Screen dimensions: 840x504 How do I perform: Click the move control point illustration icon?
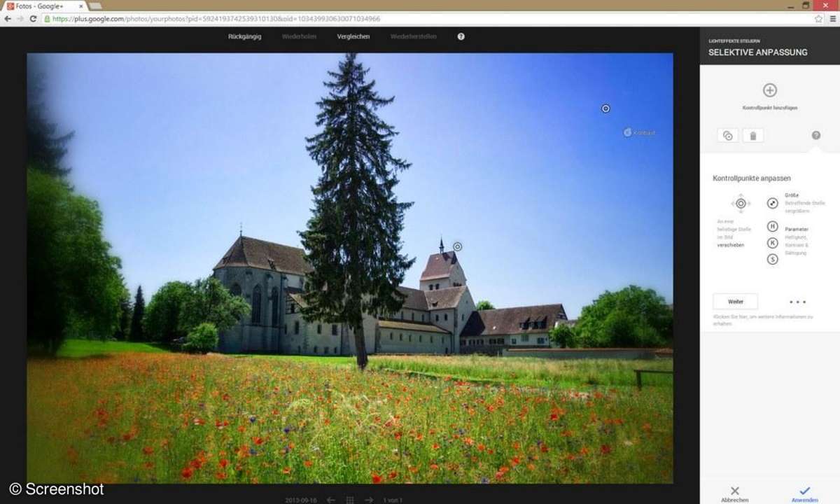click(741, 204)
